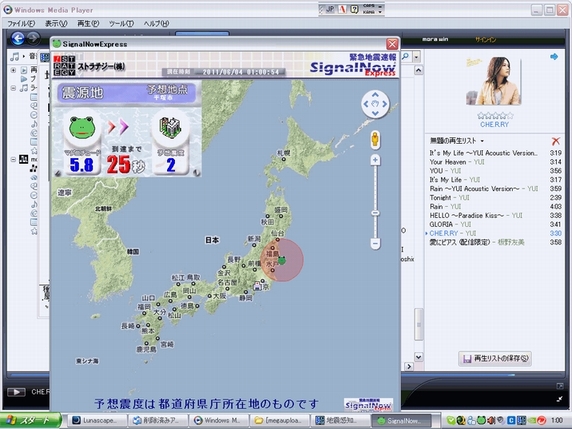Click the building forecast-location icon
572x429 pixels.
[170, 127]
